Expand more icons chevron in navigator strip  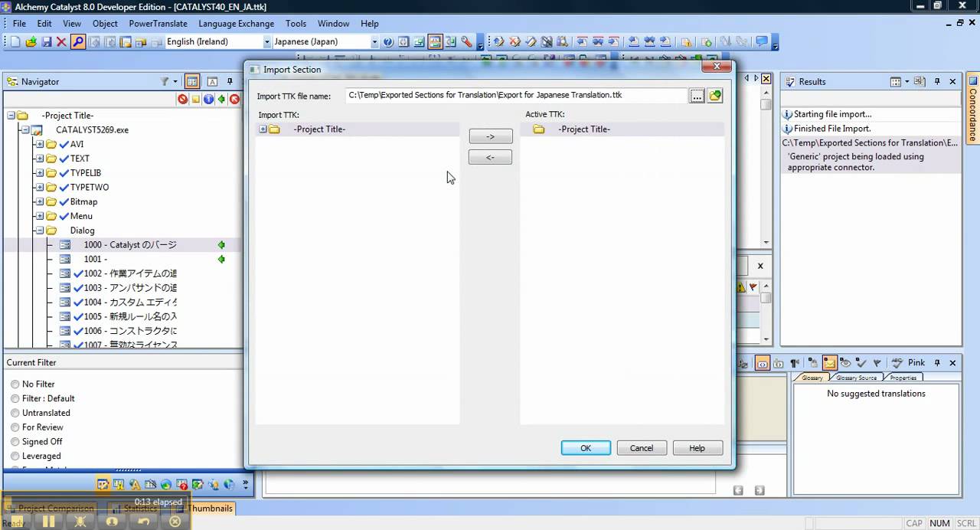point(246,484)
